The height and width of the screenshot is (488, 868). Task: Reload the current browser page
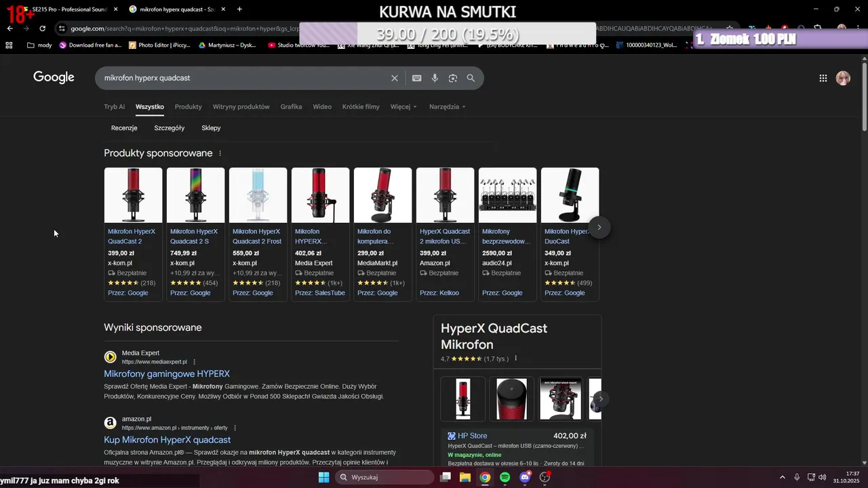(x=42, y=28)
